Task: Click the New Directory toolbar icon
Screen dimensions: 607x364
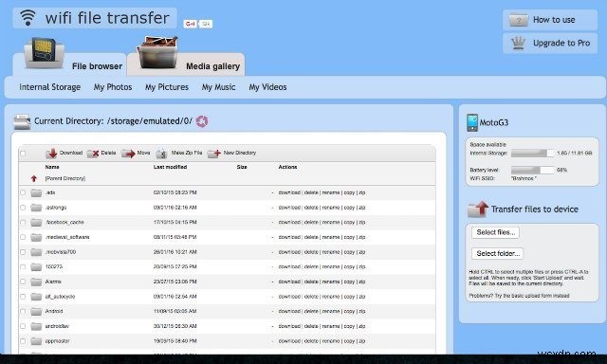Action: tap(214, 154)
